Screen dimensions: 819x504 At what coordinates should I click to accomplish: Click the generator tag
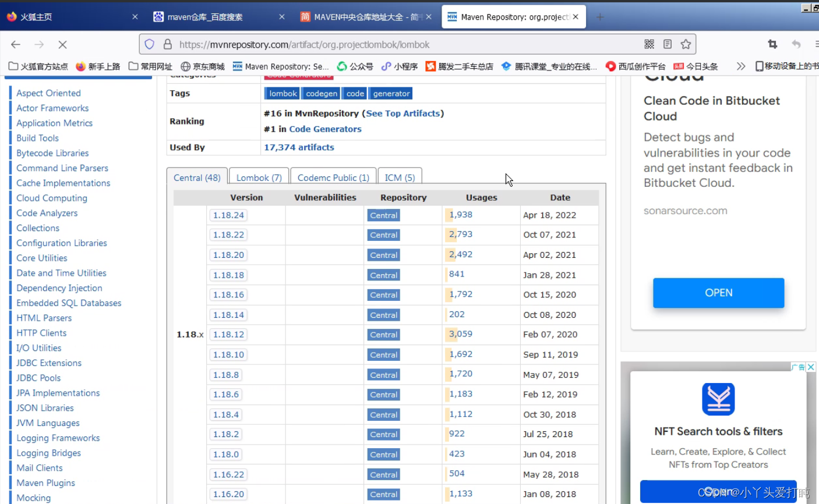pos(391,94)
